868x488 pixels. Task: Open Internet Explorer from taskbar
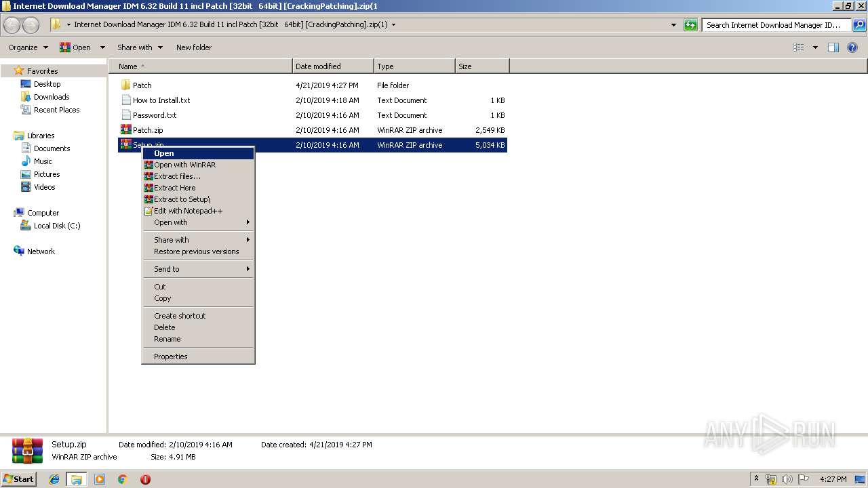[54, 479]
